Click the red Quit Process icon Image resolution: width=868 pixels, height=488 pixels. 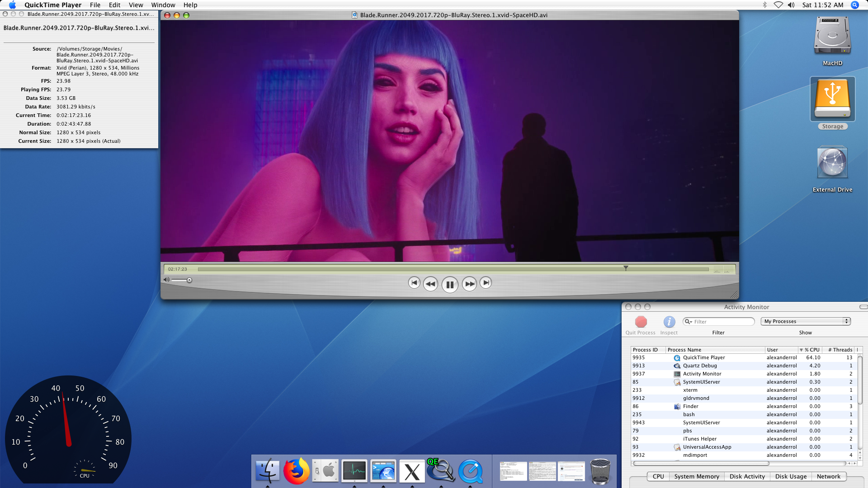(x=641, y=322)
